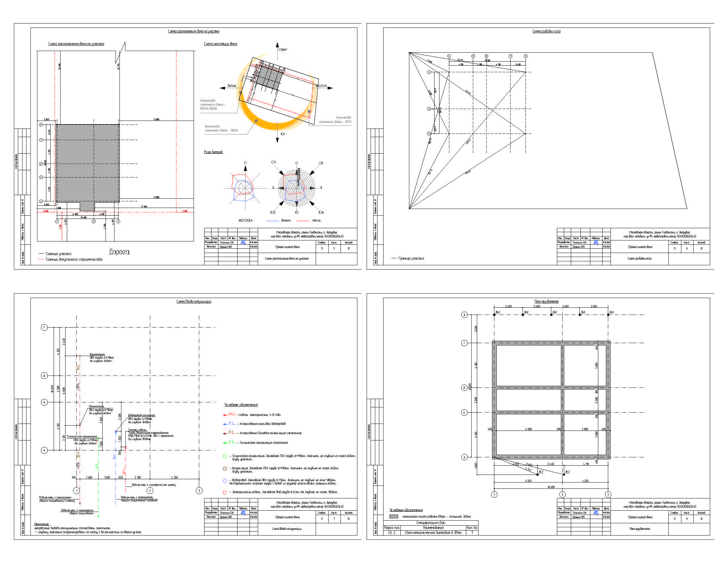Click the blue 'Январь' legend line
728x563 pixels.
[272, 221]
